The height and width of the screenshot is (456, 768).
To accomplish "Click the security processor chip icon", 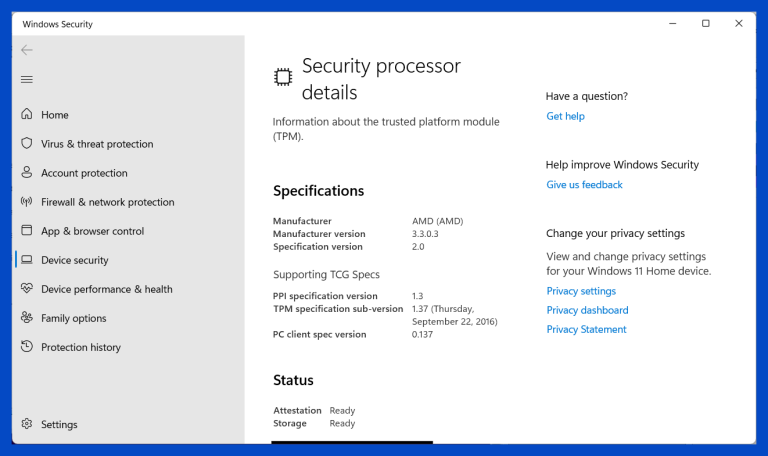I will click(x=283, y=77).
